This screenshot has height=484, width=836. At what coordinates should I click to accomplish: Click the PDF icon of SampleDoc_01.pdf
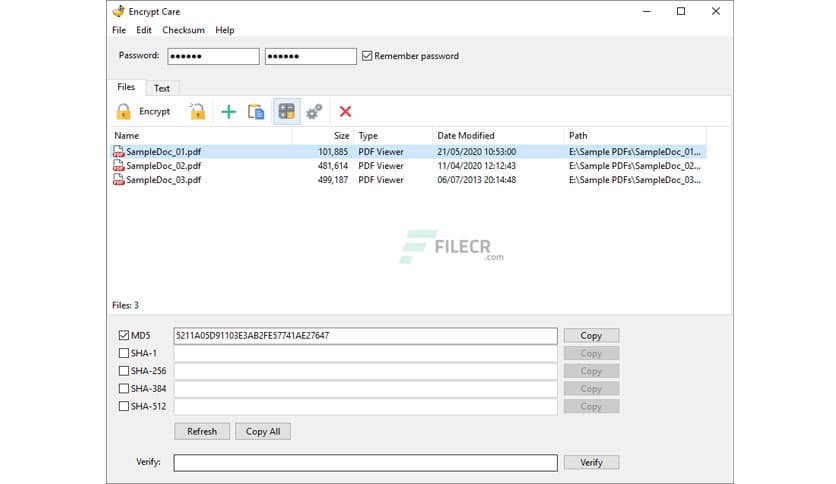pos(118,152)
